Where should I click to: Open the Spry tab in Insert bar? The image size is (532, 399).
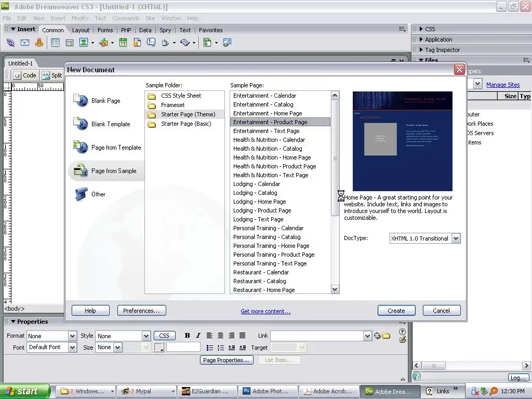pyautogui.click(x=165, y=30)
